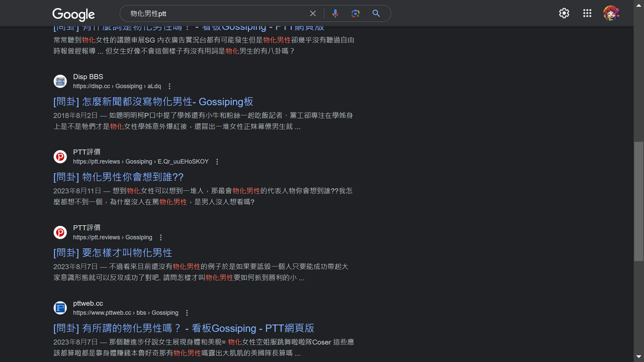Start voice search with the microphone
644x362 pixels.
(335, 14)
